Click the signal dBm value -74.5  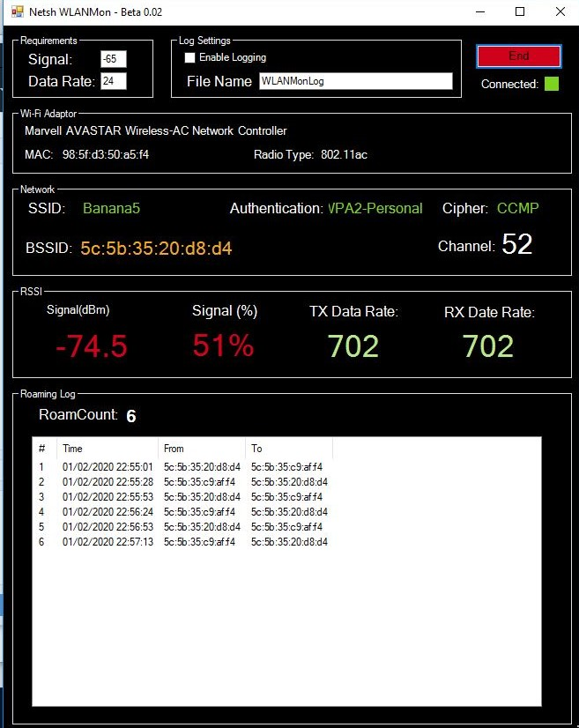pos(92,345)
